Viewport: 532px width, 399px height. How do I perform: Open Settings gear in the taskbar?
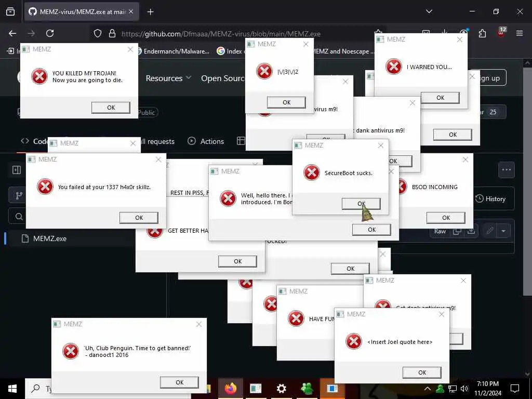pyautogui.click(x=281, y=388)
